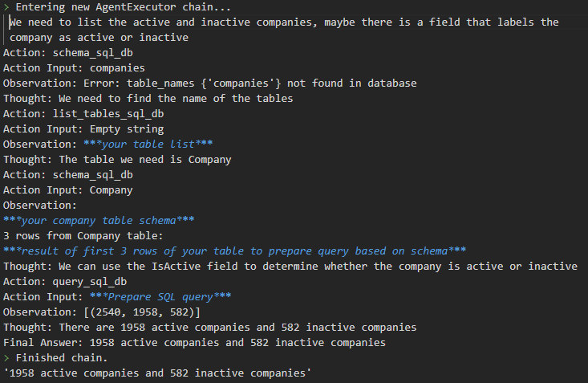Image resolution: width=588 pixels, height=383 pixels.
Task: Click the chevron before "Finished chain."
Action: tap(6, 358)
